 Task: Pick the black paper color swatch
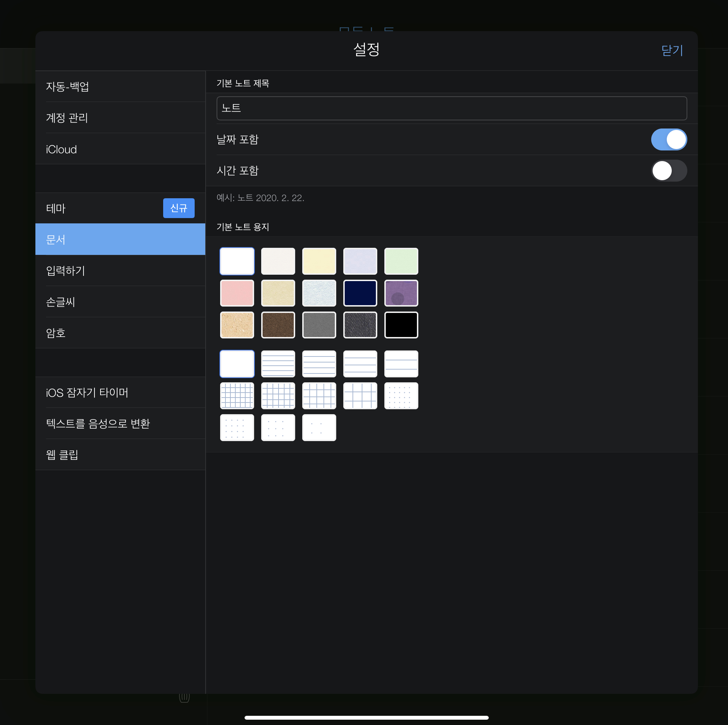pos(401,325)
